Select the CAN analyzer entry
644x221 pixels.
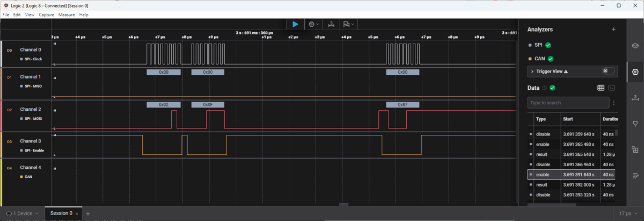[x=541, y=59]
